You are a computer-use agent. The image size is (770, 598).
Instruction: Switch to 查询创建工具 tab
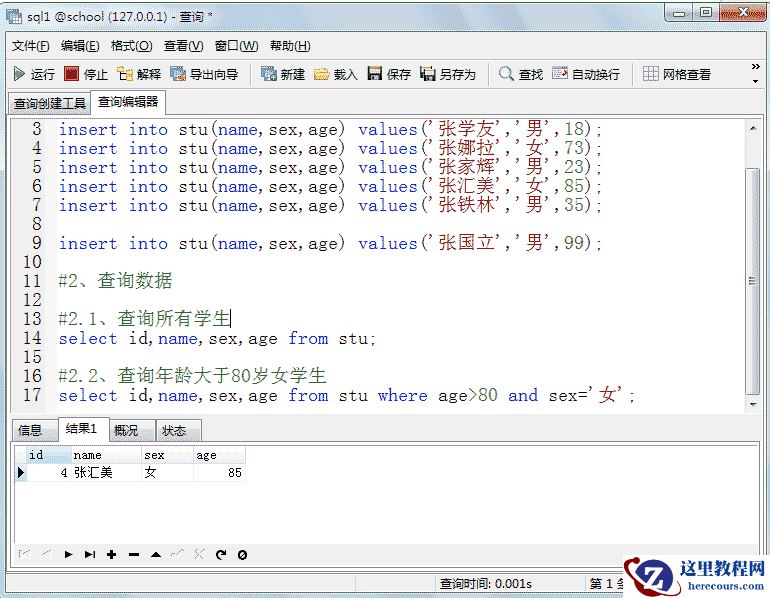click(x=50, y=103)
